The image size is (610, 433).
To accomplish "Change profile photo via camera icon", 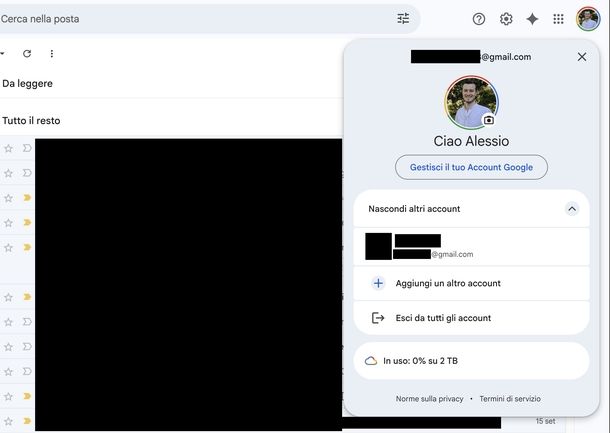I will (489, 120).
